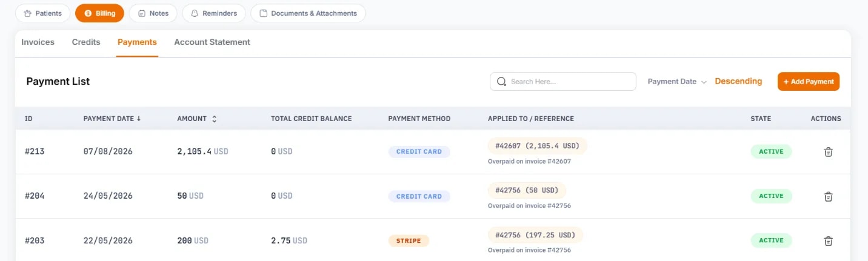Viewport: 868px width, 261px height.
Task: Open Documents & Attachments section
Action: (308, 13)
